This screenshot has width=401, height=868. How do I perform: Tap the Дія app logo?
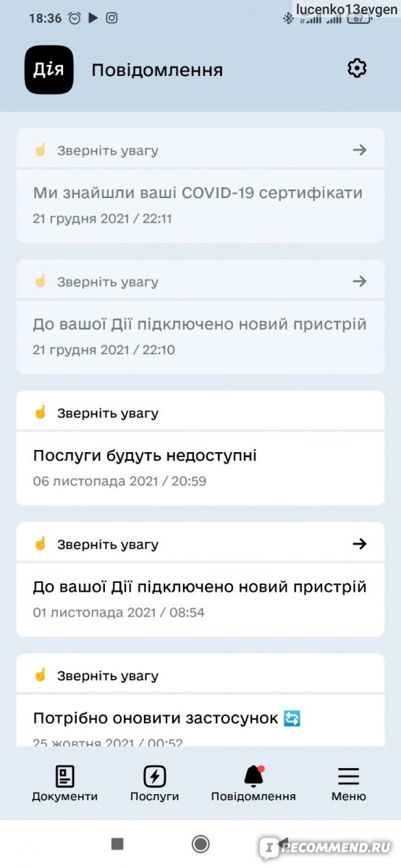coord(49,70)
